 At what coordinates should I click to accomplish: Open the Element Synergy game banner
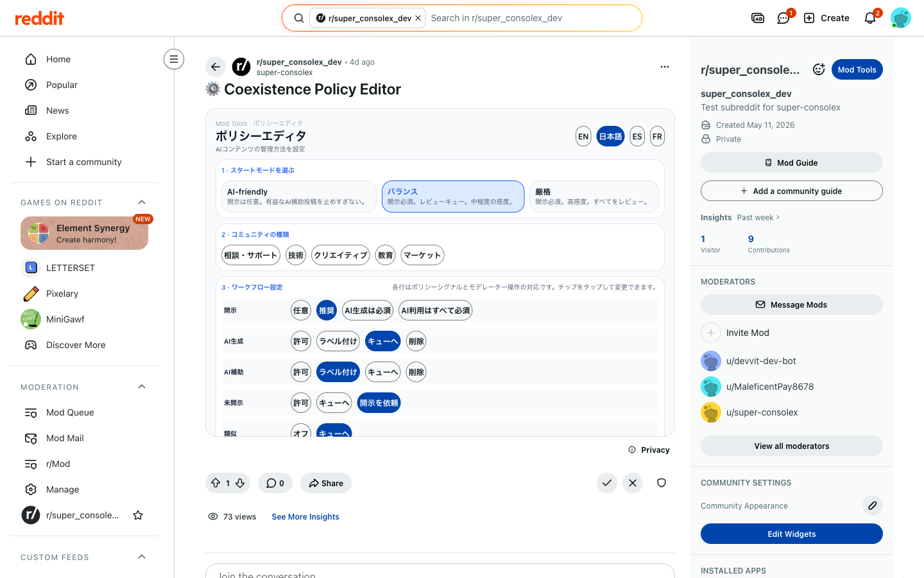tap(84, 233)
